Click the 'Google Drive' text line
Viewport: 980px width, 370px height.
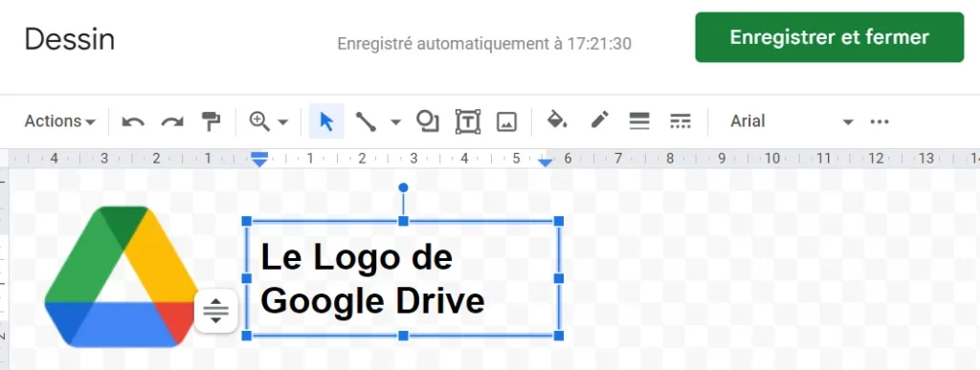(372, 301)
